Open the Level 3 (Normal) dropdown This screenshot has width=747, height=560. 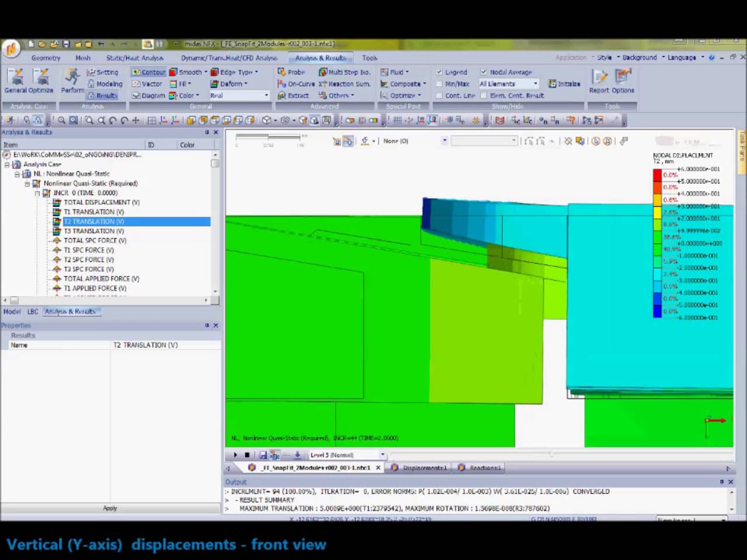pos(347,455)
